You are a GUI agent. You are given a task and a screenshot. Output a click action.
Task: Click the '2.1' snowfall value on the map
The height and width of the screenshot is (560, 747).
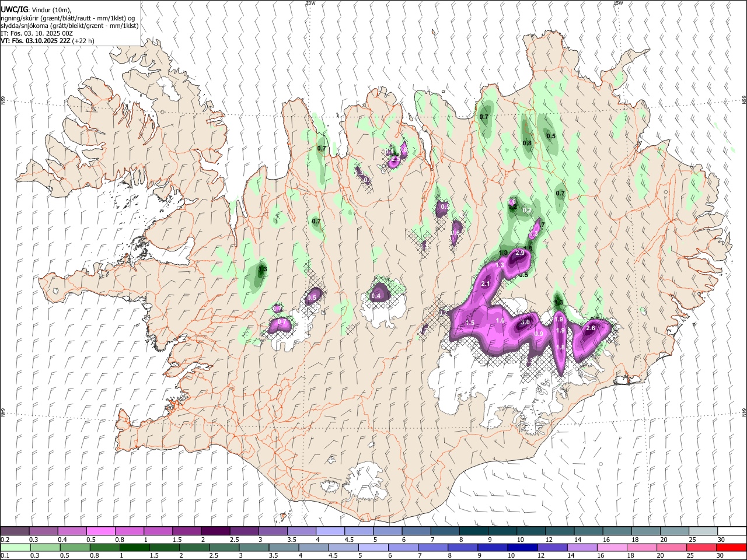(486, 284)
